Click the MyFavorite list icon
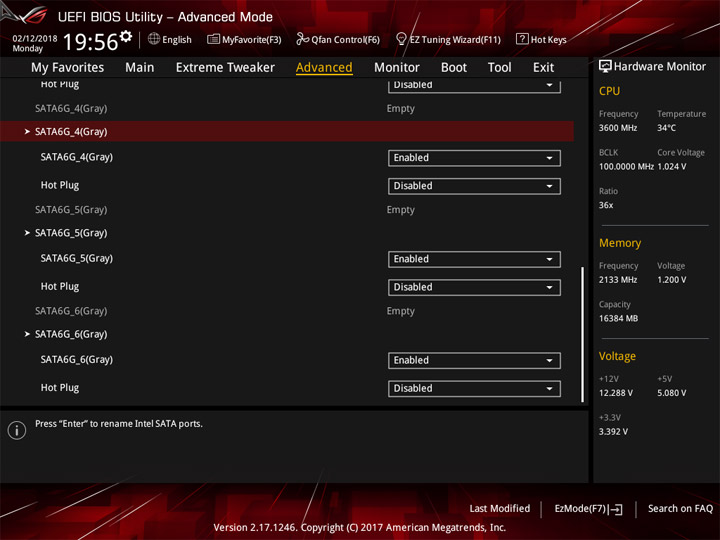The image size is (720, 540). [x=213, y=39]
